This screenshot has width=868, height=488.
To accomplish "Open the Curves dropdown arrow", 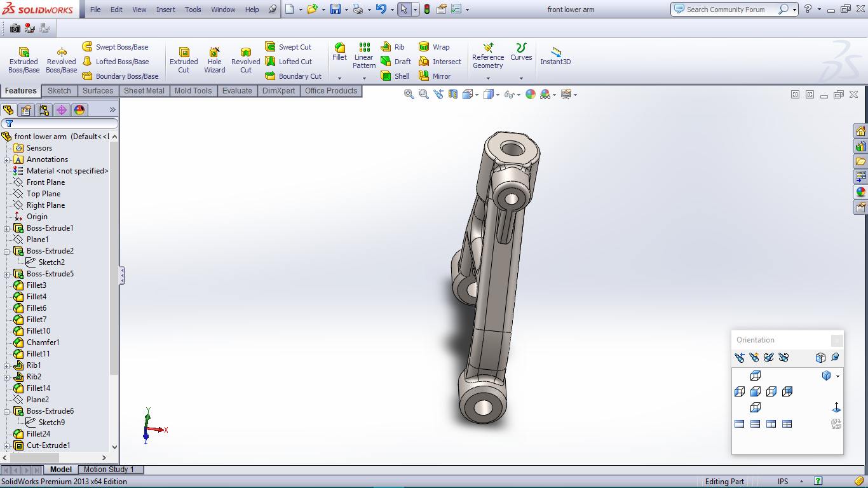I will click(x=521, y=78).
